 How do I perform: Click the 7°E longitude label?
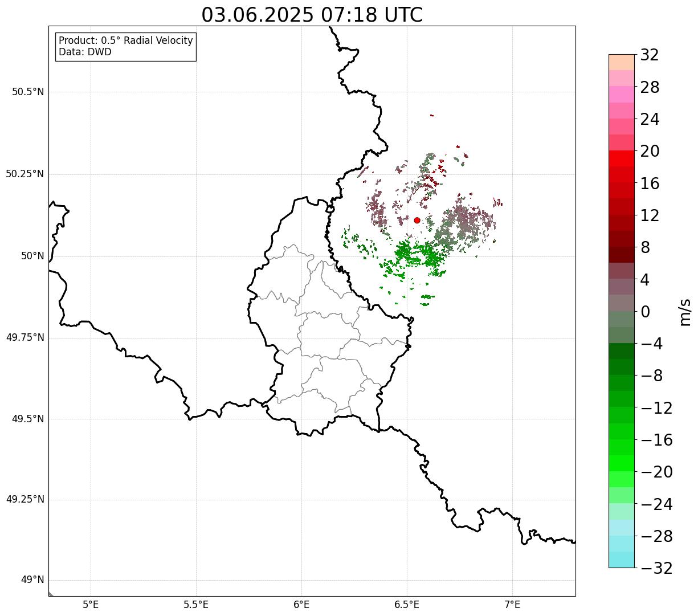point(512,605)
